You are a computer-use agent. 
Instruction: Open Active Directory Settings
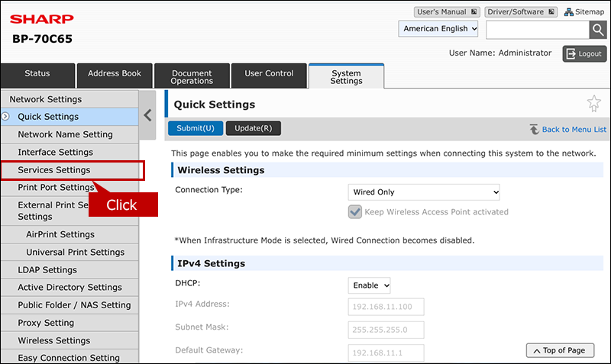pos(70,287)
